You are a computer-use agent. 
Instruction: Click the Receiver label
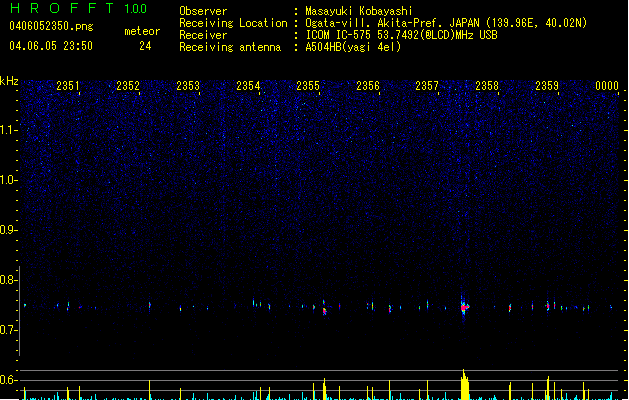click(203, 35)
